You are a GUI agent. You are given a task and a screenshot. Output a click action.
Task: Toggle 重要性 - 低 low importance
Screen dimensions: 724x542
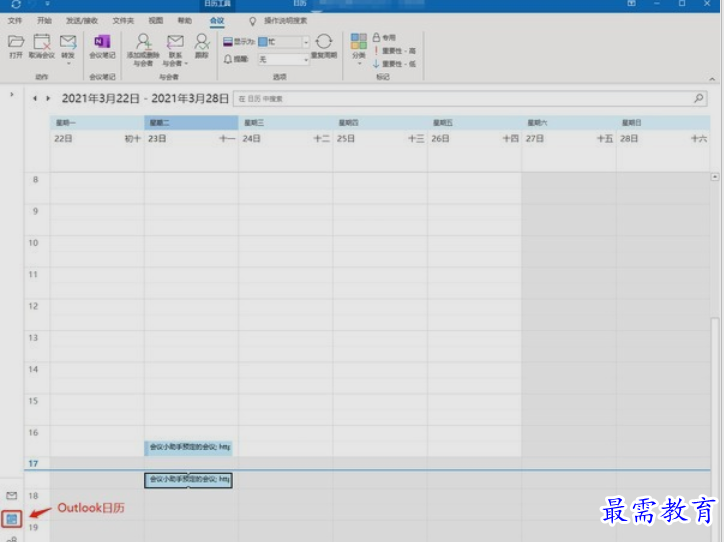tap(394, 63)
